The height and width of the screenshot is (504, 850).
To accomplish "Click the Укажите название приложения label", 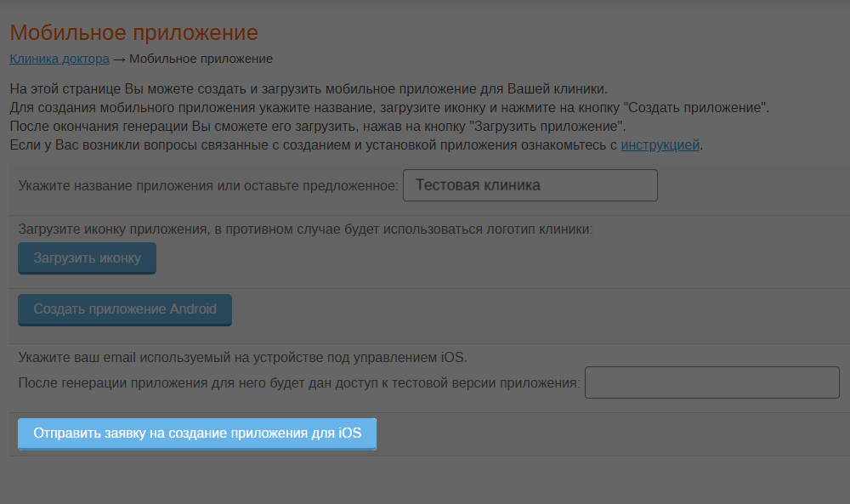I will (x=208, y=186).
